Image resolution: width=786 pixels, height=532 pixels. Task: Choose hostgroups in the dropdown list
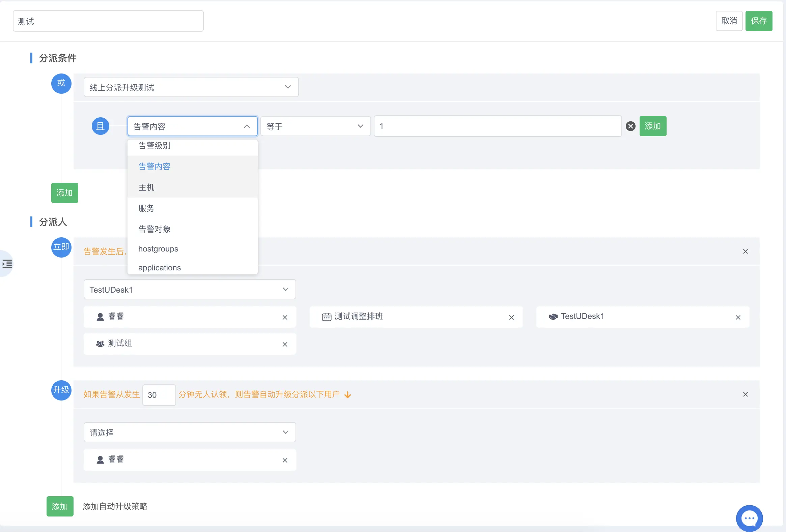pos(158,249)
